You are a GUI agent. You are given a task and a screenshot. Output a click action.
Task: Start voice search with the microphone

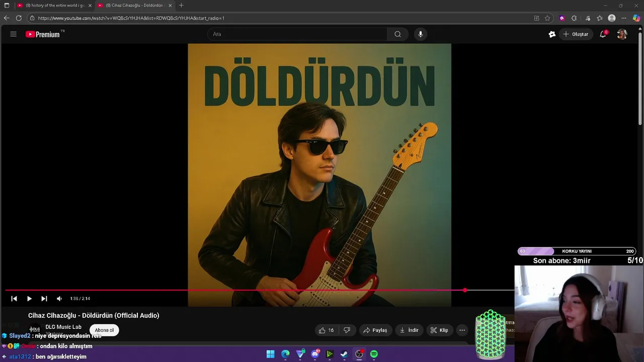tap(421, 34)
